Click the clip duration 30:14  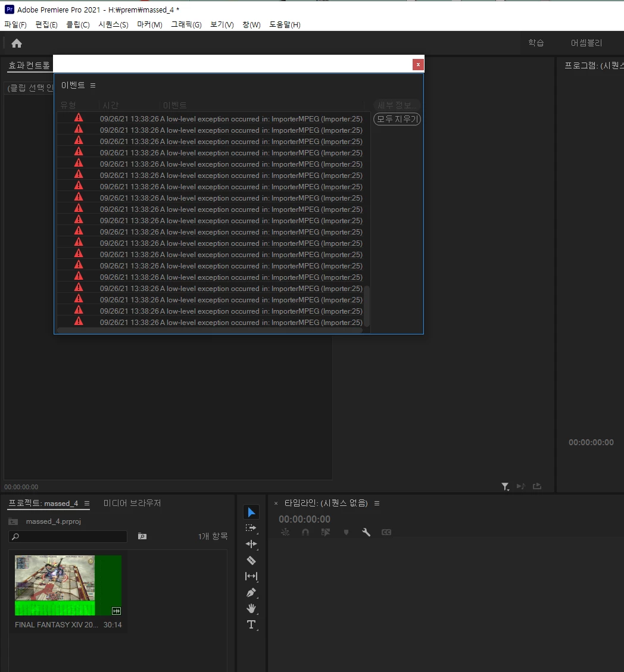pyautogui.click(x=113, y=625)
